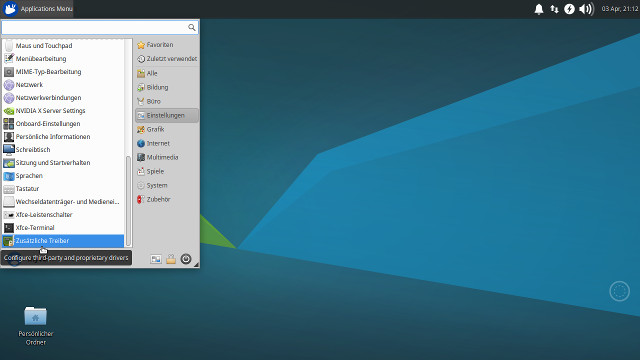Select the Spiele category
This screenshot has width=640, height=360.
coord(167,171)
